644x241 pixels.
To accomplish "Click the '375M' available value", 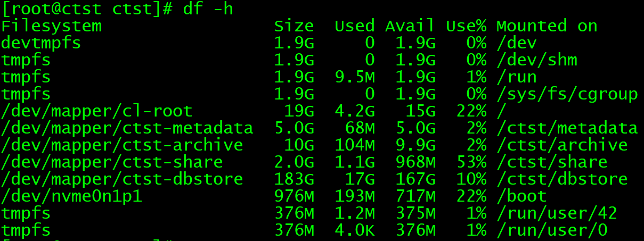I will tap(415, 213).
